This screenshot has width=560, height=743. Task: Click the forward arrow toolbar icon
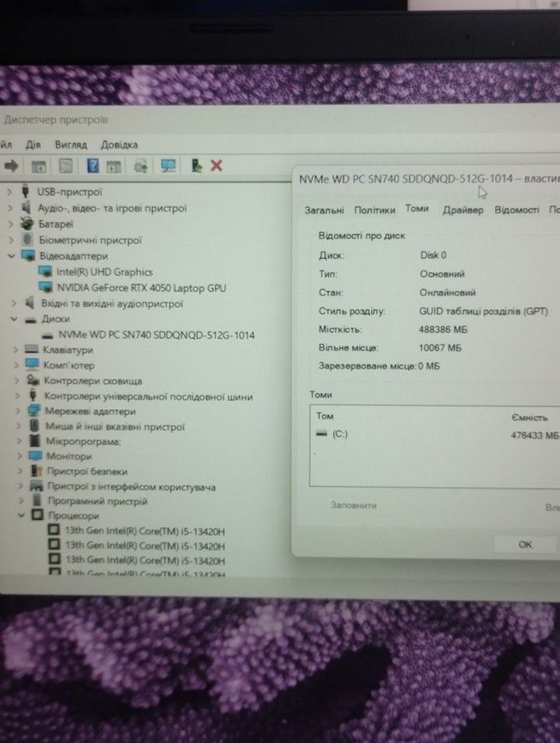[x=11, y=166]
